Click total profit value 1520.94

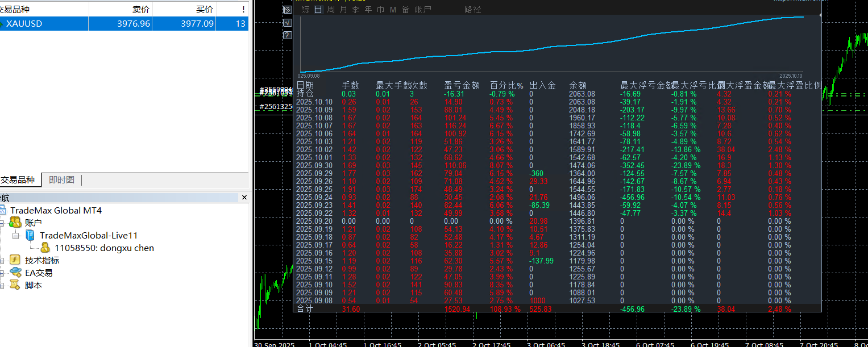(457, 309)
